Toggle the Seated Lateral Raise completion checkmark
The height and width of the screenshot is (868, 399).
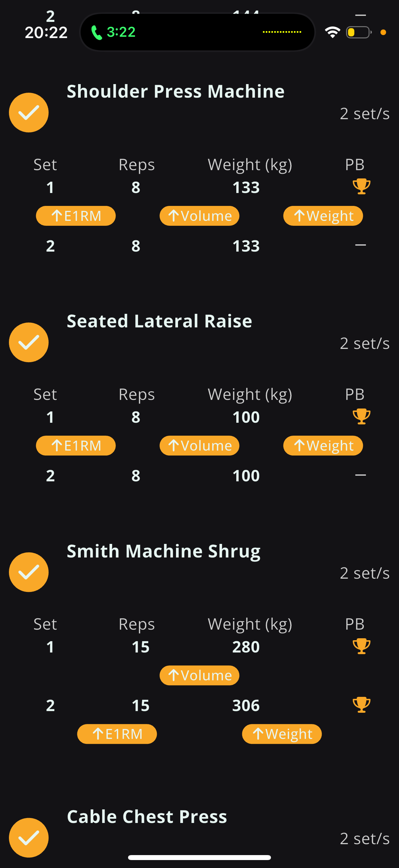click(29, 342)
